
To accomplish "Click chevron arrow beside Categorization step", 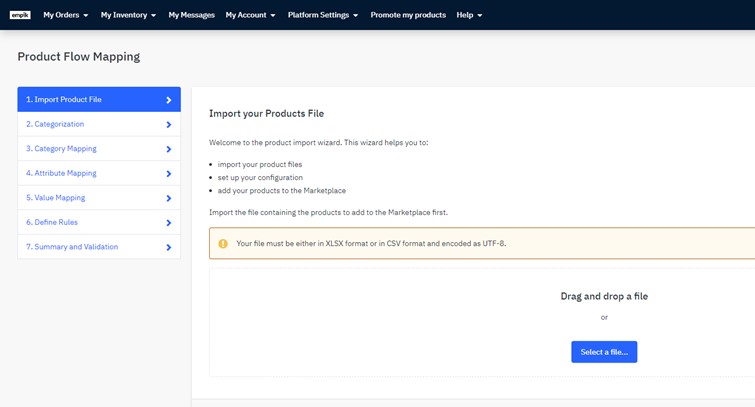I will pyautogui.click(x=168, y=125).
